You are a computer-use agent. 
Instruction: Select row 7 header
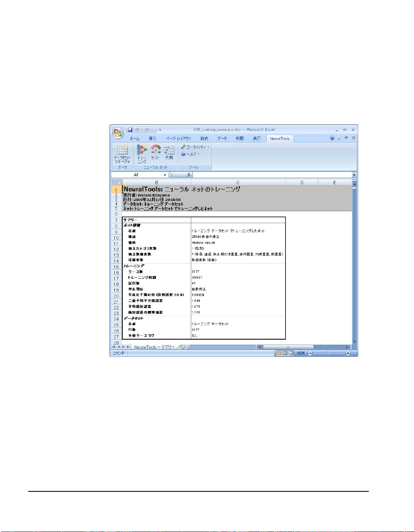point(116,220)
